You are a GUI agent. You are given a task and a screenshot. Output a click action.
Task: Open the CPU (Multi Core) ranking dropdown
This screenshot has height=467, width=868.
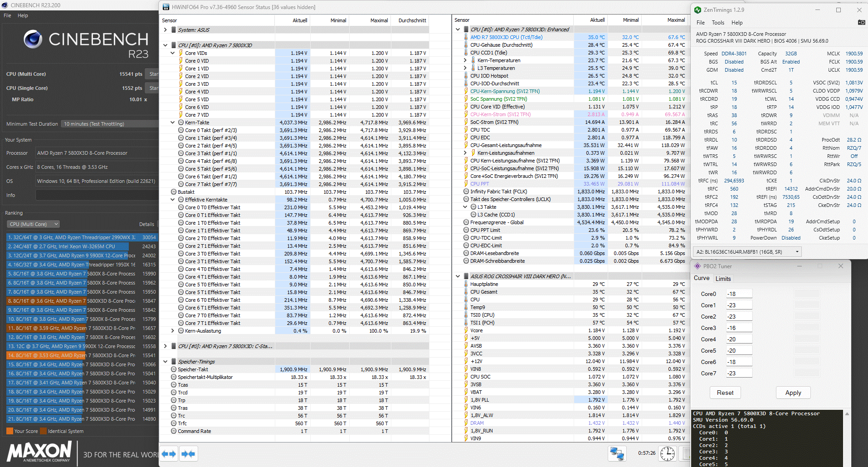pyautogui.click(x=33, y=224)
